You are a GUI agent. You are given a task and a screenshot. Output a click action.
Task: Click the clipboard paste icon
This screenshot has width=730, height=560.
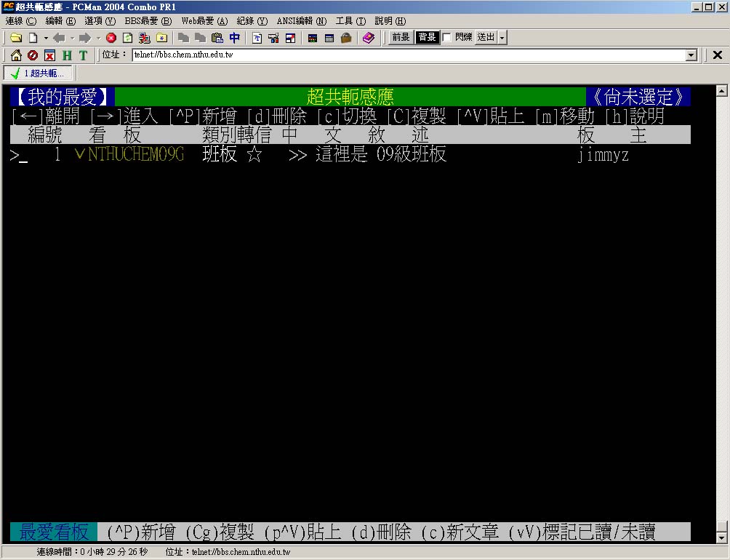pos(217,38)
